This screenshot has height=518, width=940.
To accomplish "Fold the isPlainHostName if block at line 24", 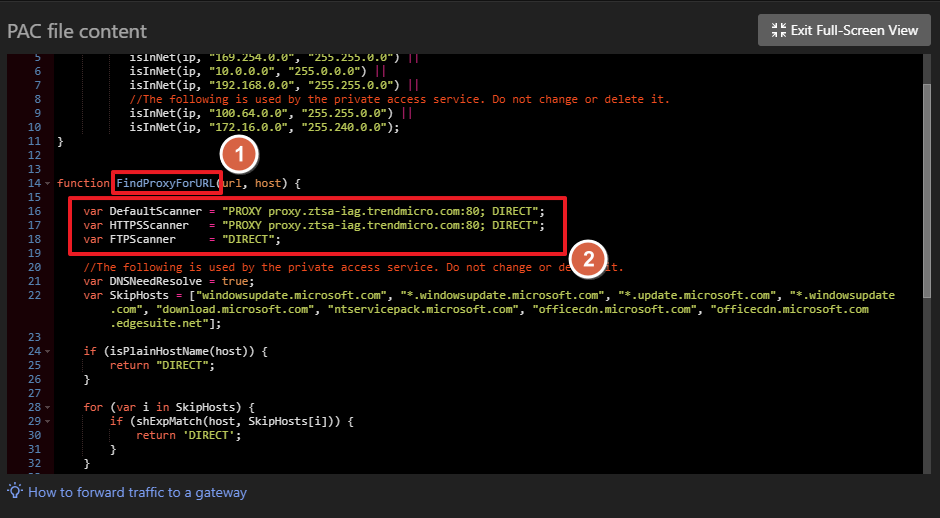I will [x=47, y=351].
